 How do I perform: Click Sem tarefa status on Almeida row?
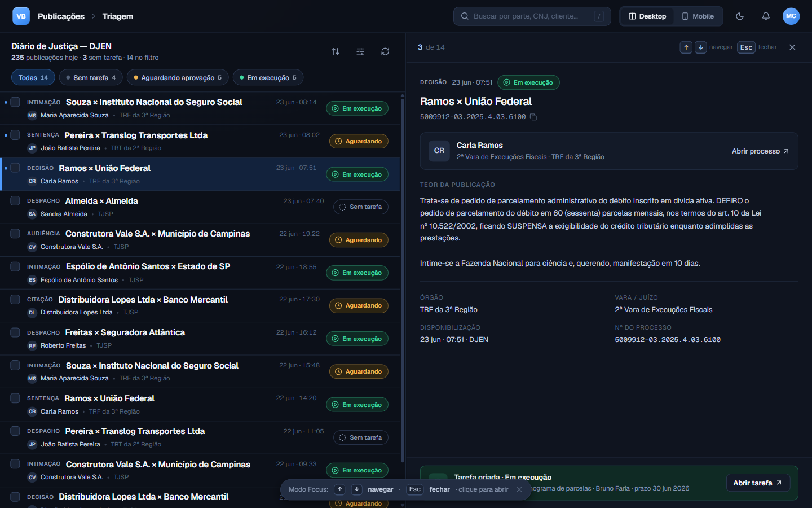coord(361,207)
